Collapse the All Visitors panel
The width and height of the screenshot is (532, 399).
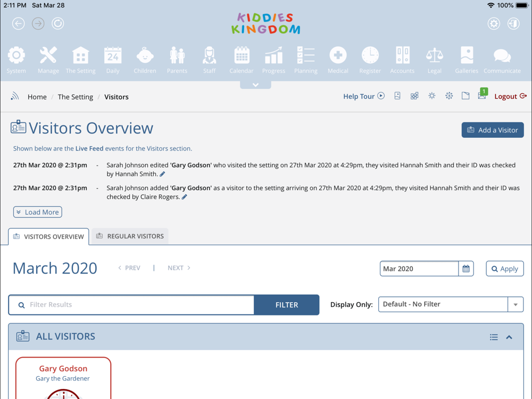[509, 337]
